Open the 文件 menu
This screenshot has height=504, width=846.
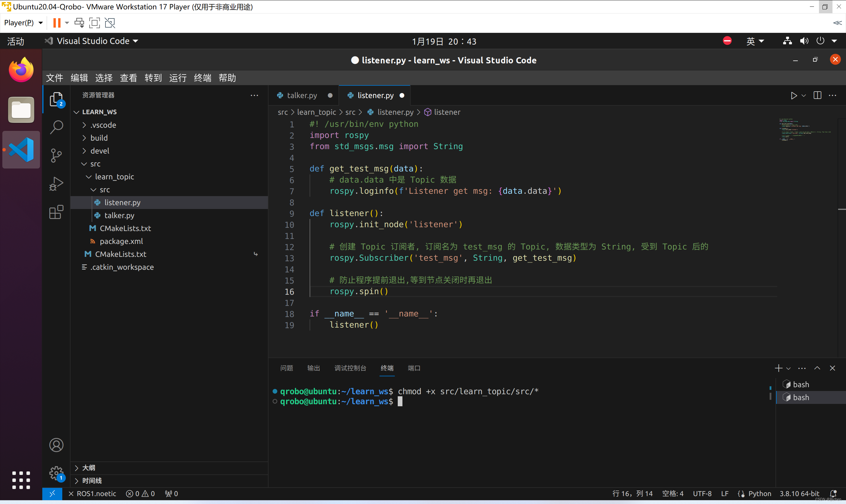tap(54, 78)
